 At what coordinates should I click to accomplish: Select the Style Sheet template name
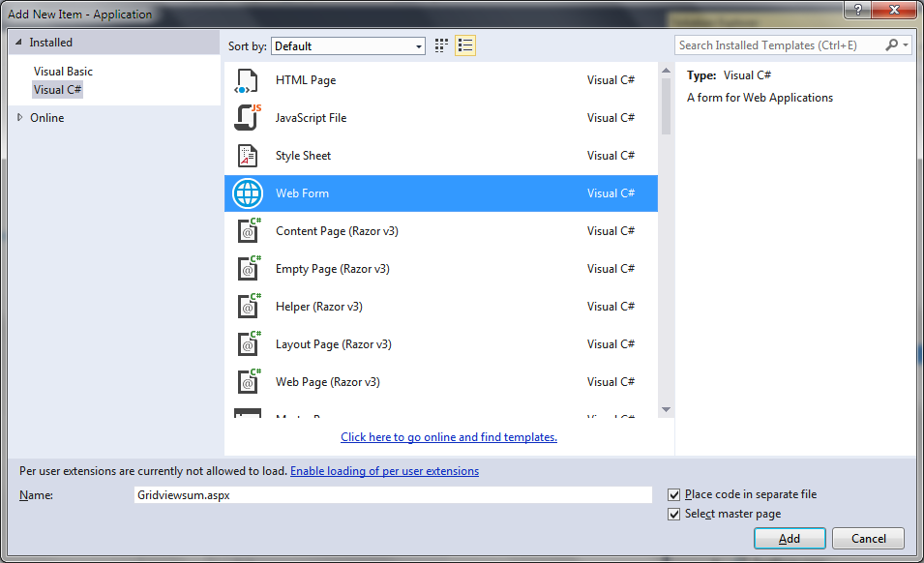[303, 156]
